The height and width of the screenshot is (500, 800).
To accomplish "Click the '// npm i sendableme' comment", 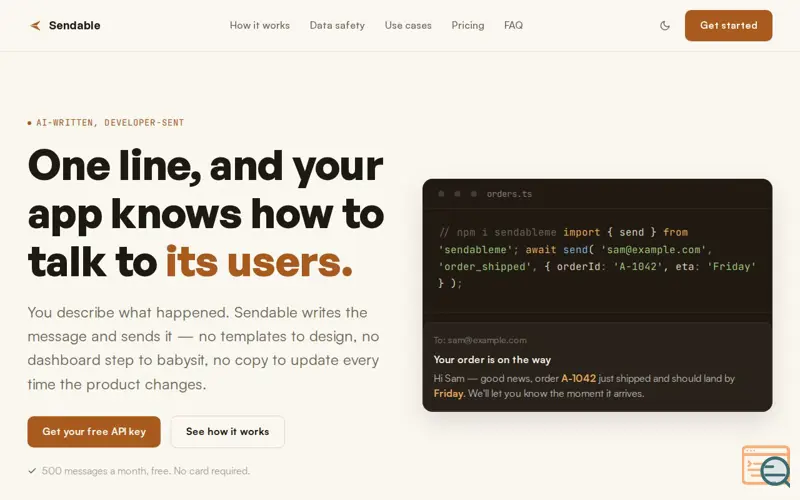I will point(497,232).
